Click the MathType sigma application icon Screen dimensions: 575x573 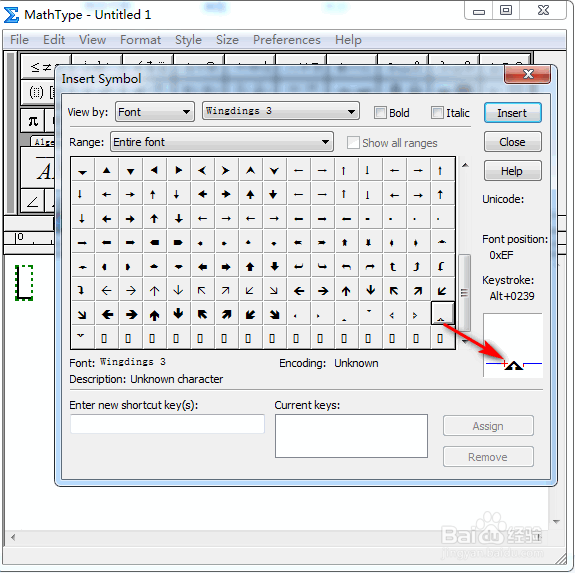click(x=11, y=15)
